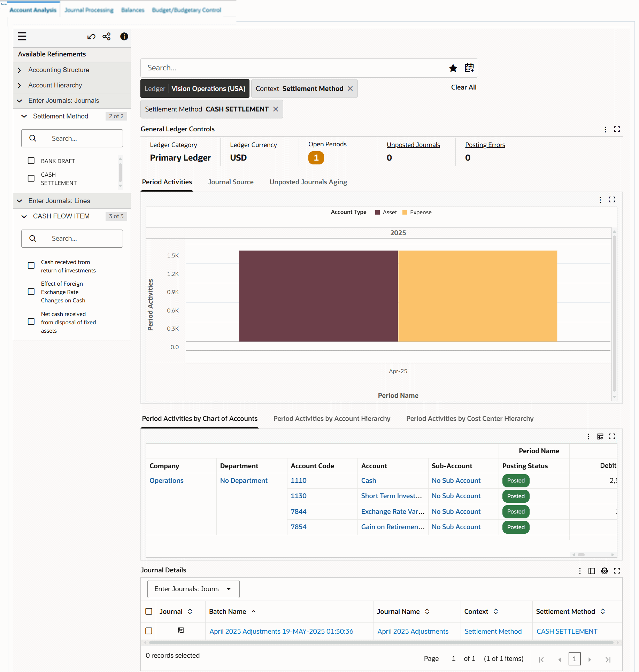This screenshot has height=672, width=639.
Task: Click the undo/reset refinements arrow icon
Action: (91, 37)
